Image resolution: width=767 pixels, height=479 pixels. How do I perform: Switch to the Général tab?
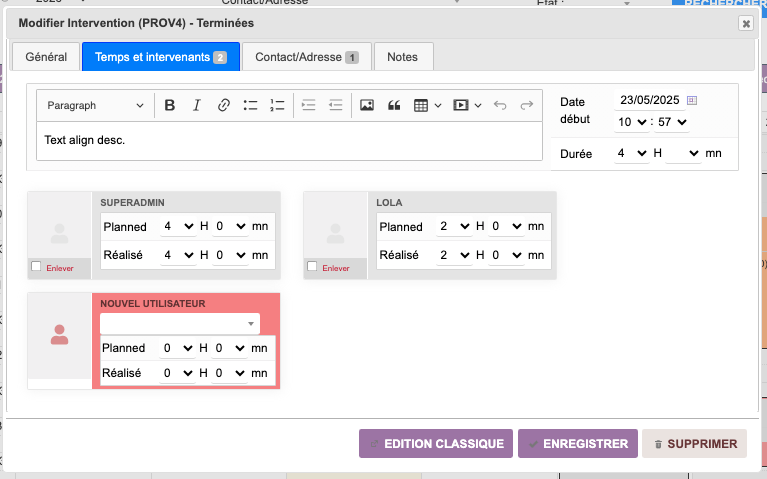[45, 57]
